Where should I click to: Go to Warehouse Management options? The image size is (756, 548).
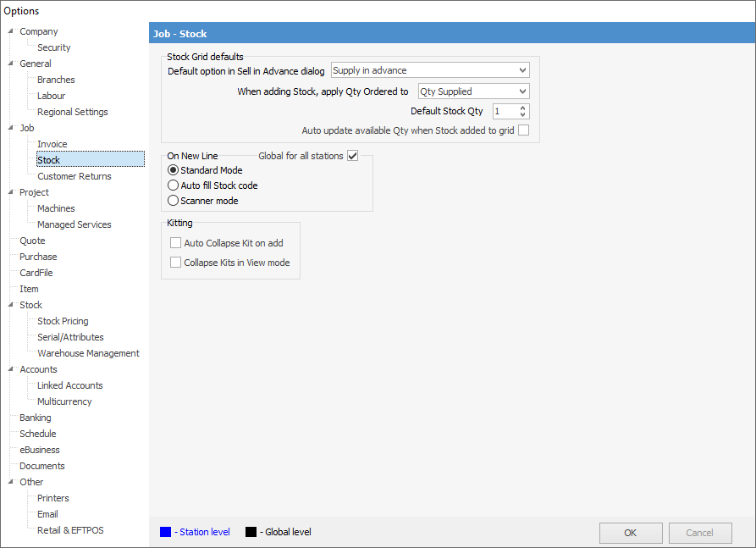tap(88, 353)
